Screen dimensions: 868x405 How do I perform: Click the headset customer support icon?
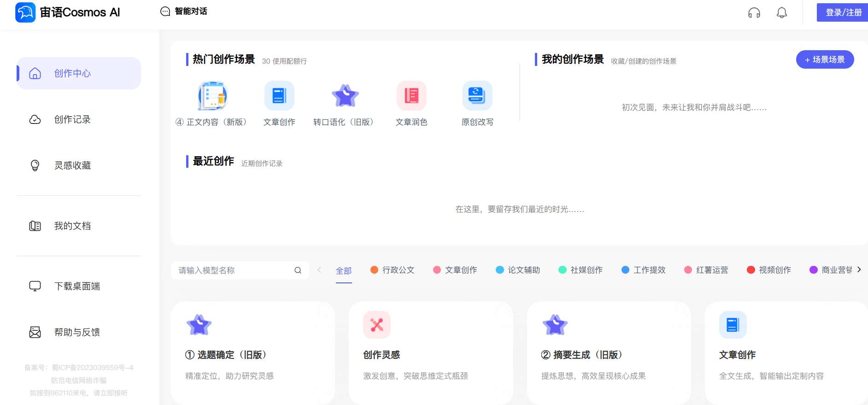754,13
